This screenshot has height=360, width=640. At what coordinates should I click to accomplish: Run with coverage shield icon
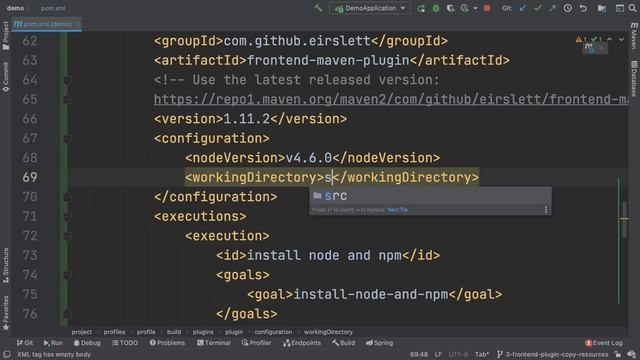(x=450, y=8)
